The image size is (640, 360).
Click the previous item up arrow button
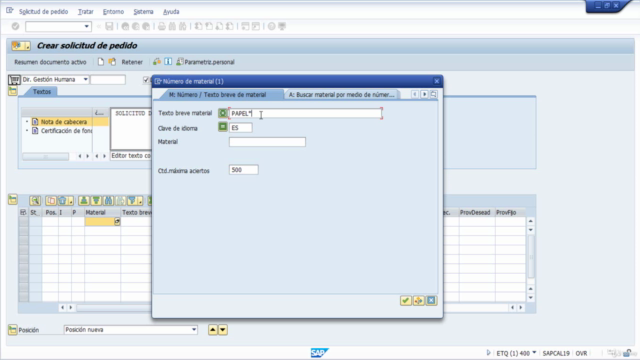click(213, 330)
